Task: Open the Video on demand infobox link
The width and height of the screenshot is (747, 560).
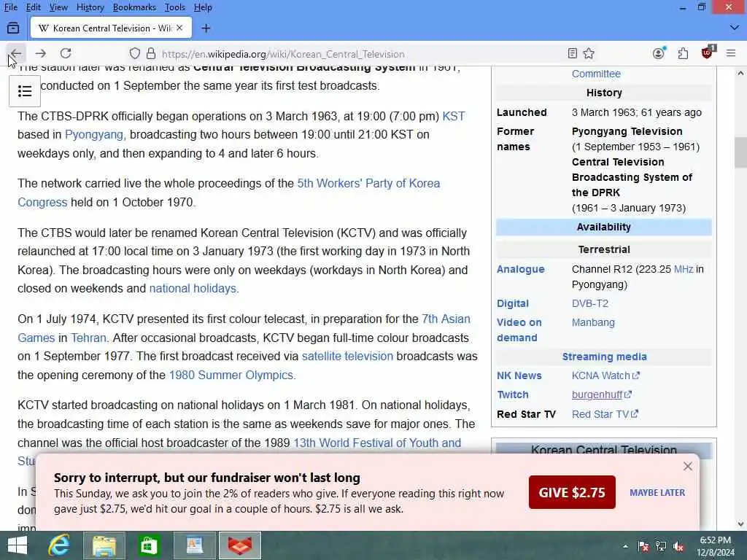Action: [x=519, y=330]
